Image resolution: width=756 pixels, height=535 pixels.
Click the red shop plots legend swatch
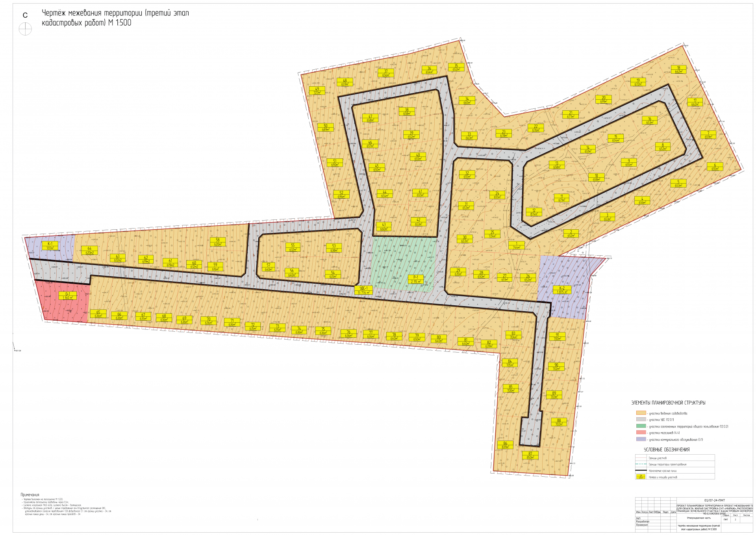tap(641, 433)
